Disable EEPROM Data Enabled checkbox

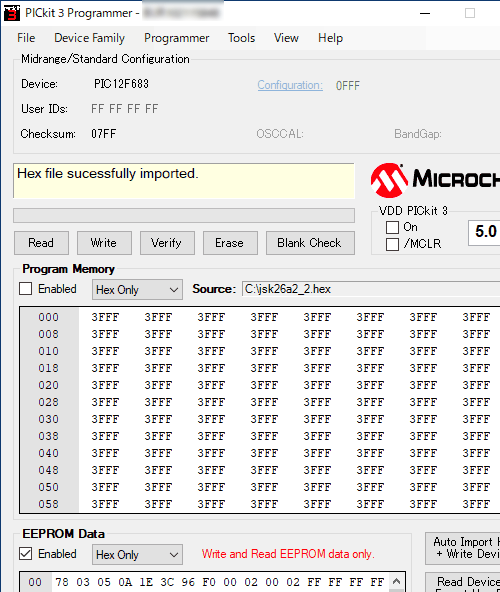pyautogui.click(x=26, y=554)
